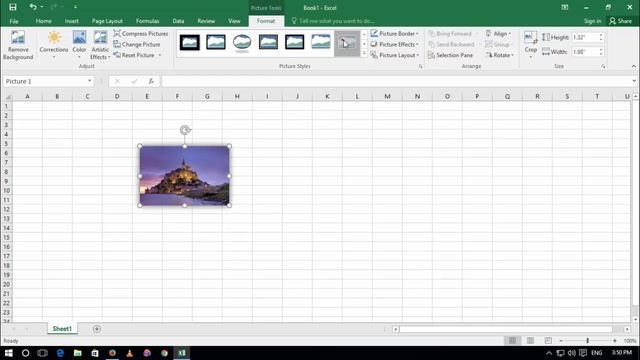
Task: Collapse the ribbon
Action: pyautogui.click(x=633, y=66)
